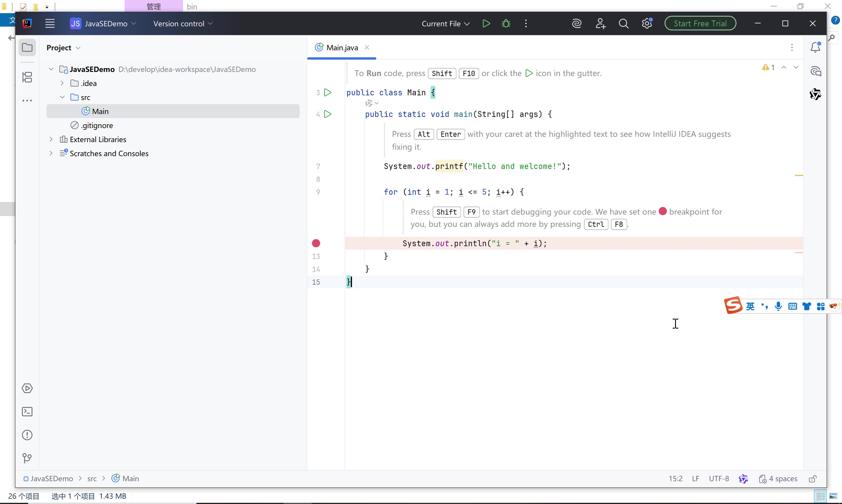Collapse the src folder
Screen dimensions: 842x504
click(62, 97)
